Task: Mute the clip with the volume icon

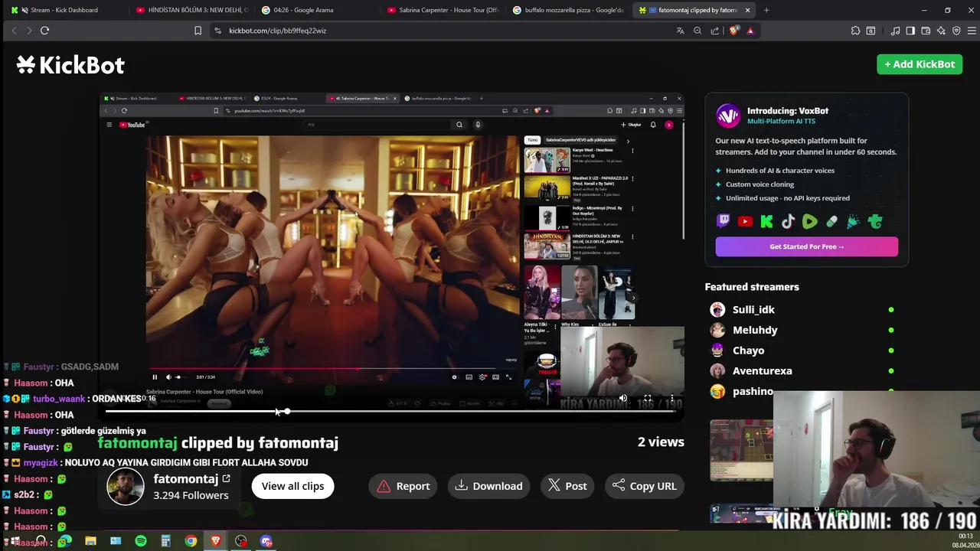Action: (x=622, y=399)
